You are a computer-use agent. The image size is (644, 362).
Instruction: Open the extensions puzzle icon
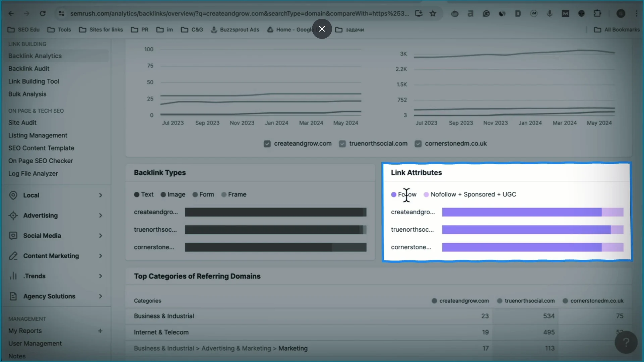pyautogui.click(x=597, y=13)
